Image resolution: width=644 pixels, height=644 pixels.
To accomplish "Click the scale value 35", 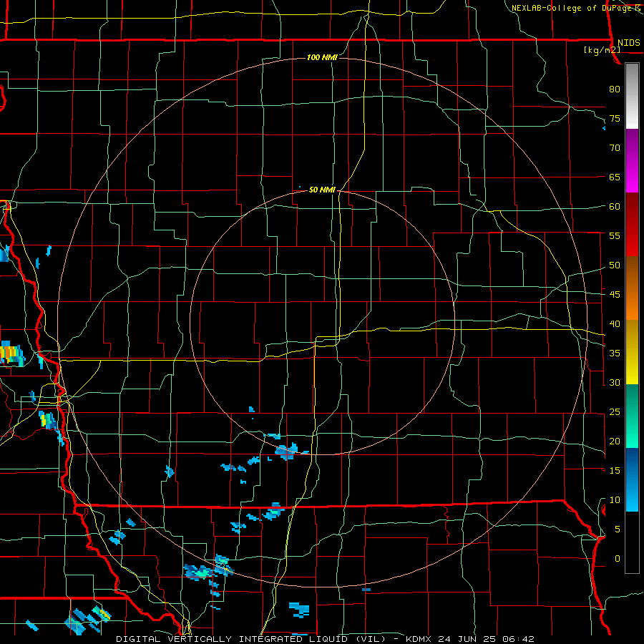I will (615, 353).
